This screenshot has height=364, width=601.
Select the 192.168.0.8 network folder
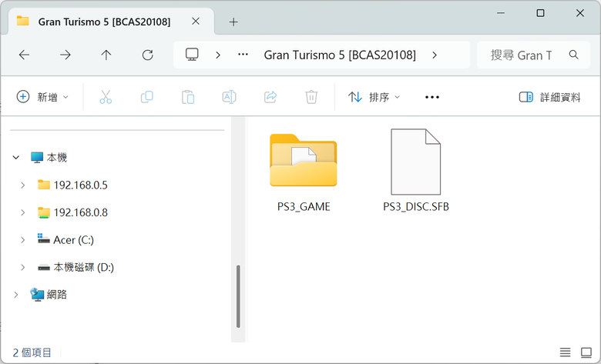click(73, 212)
